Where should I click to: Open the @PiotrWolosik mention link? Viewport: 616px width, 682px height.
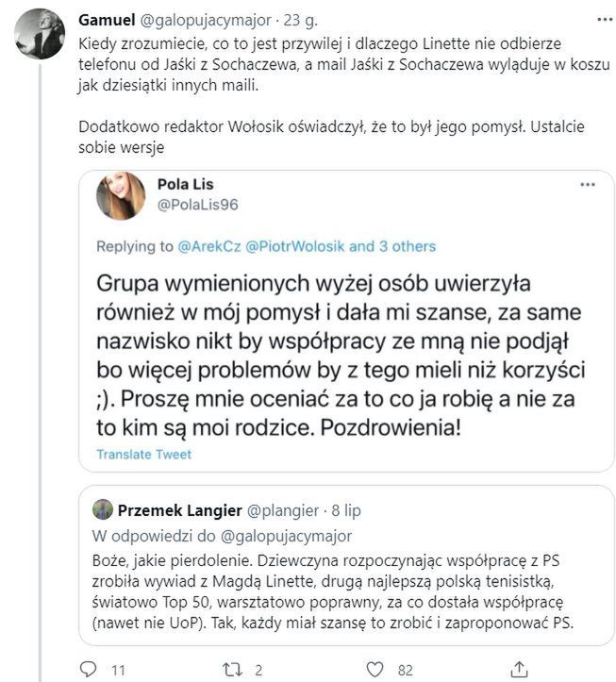(294, 246)
